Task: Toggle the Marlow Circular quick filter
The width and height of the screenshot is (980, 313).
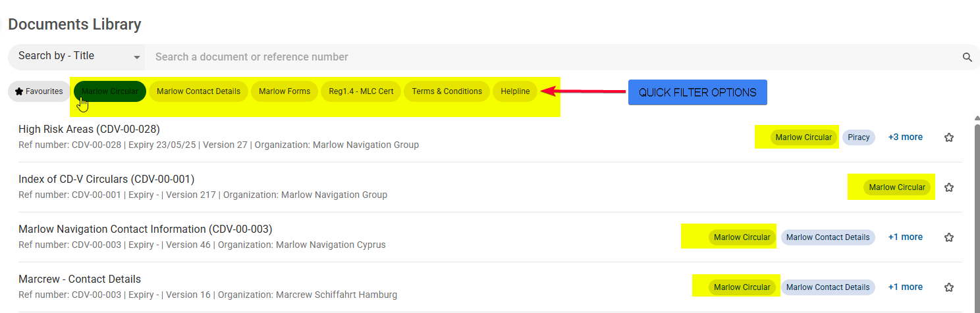Action: coord(110,91)
